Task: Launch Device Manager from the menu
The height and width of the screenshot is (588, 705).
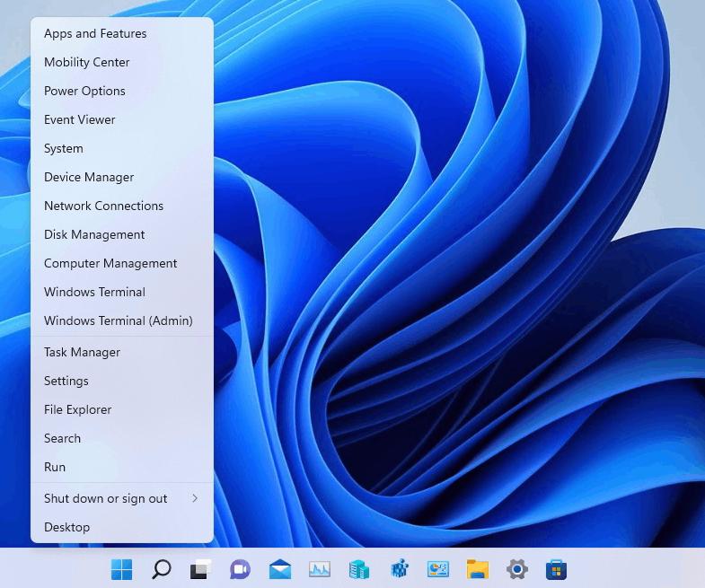Action: pos(122,178)
